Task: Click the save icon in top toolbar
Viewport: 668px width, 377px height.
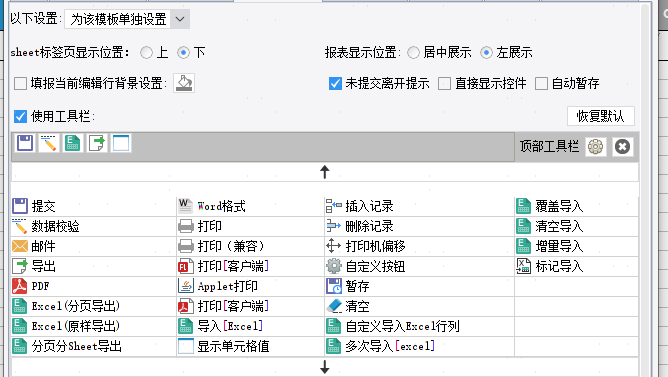Action: pyautogui.click(x=25, y=143)
